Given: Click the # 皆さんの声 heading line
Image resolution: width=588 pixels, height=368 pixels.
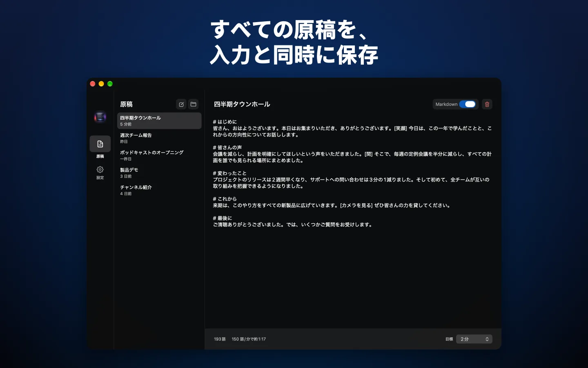Looking at the screenshot, I should pos(227,148).
